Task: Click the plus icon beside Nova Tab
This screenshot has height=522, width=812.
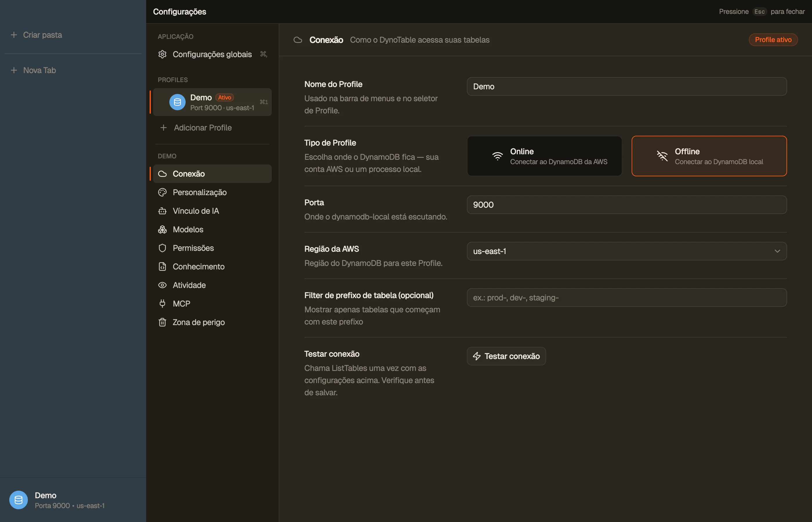Action: pos(14,70)
